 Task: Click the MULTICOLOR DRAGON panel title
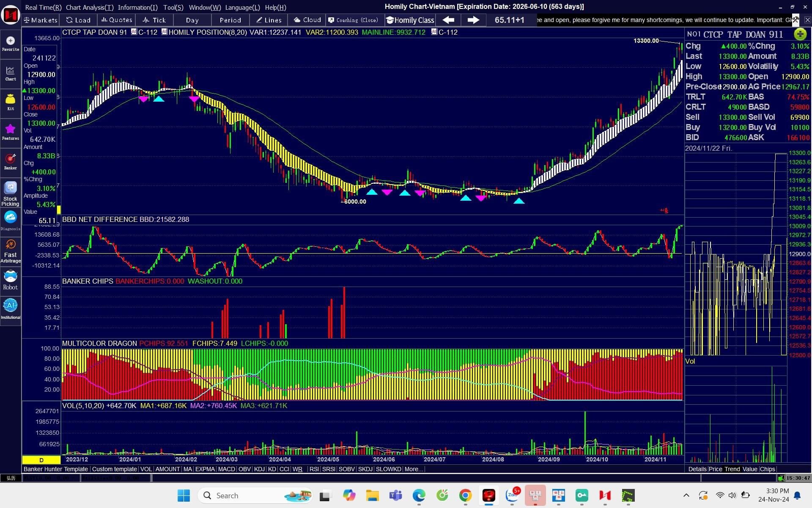tap(99, 343)
